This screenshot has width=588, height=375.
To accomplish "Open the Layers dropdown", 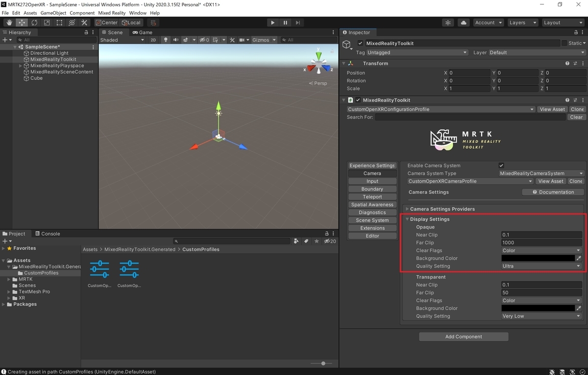I will 522,23.
